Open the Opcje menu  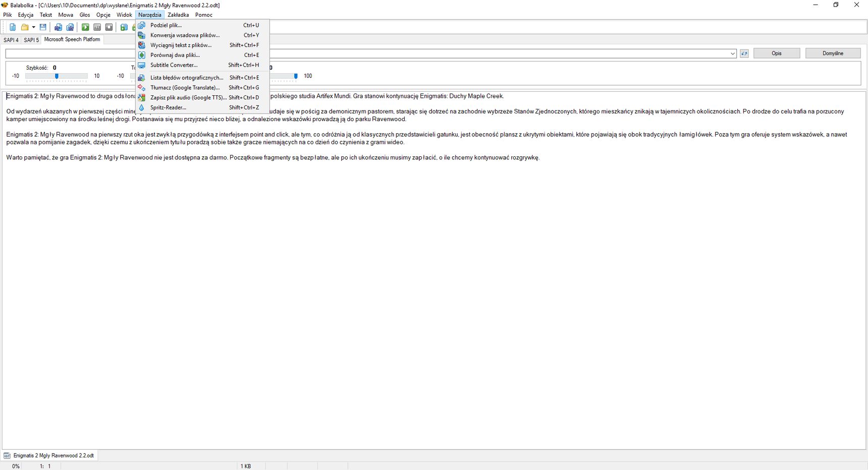coord(103,15)
